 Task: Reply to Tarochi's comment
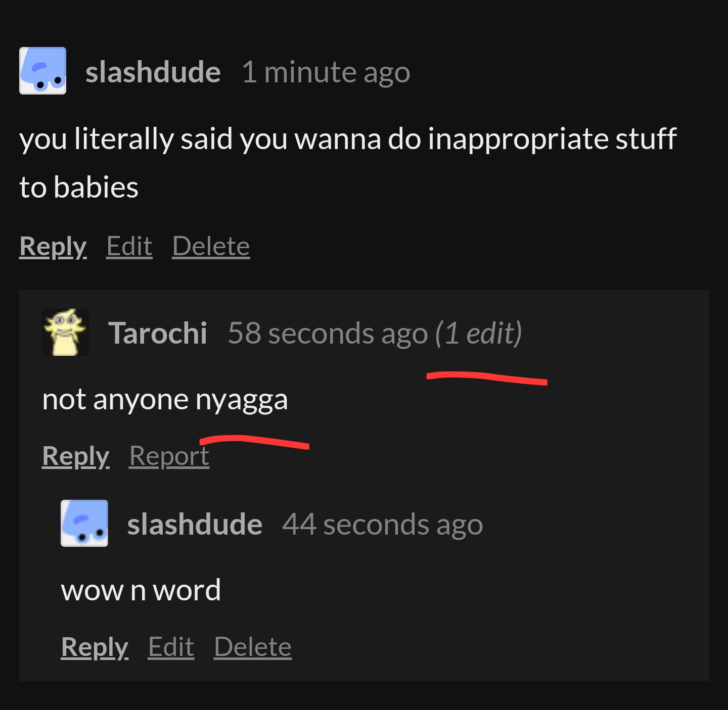[x=76, y=456]
